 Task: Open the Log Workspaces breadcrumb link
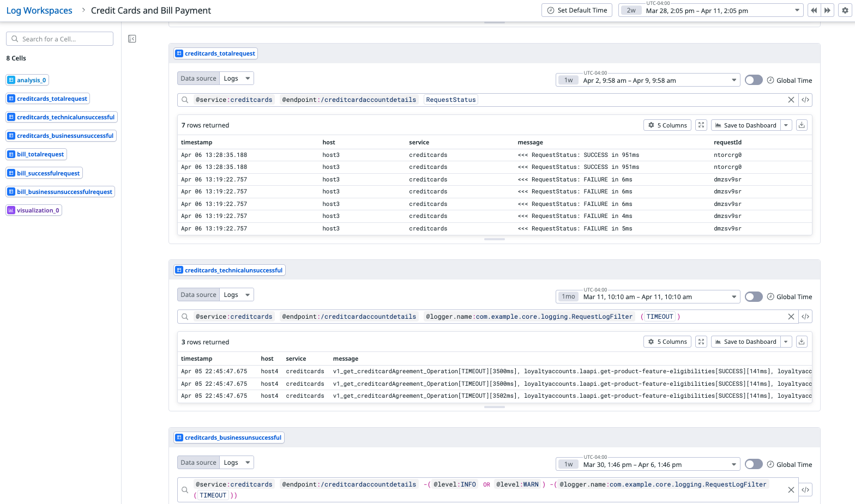tap(39, 10)
